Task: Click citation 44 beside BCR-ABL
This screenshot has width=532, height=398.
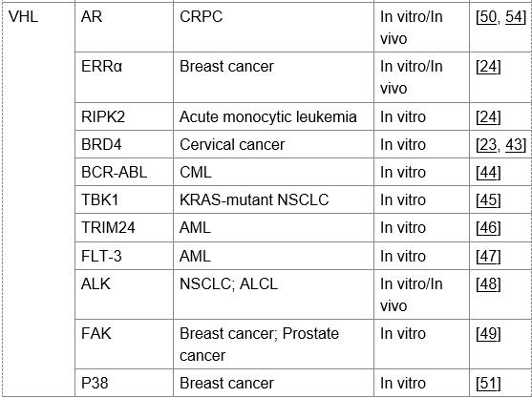Action: [488, 173]
